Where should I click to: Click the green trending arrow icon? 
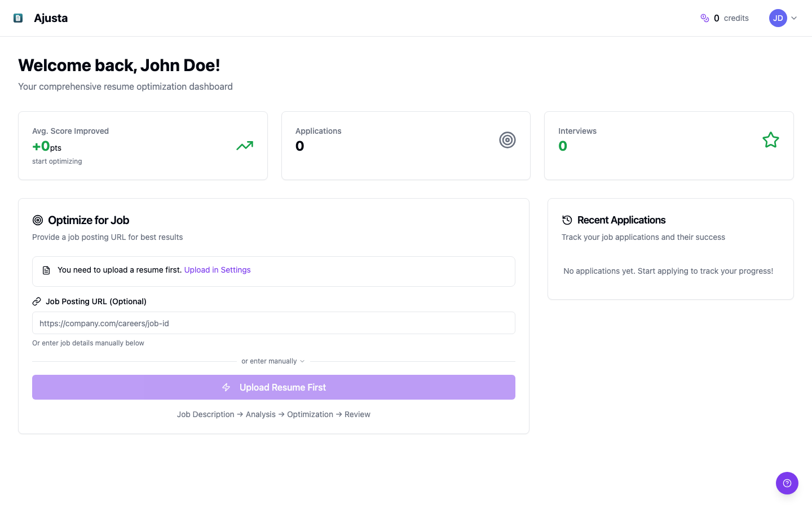[244, 145]
